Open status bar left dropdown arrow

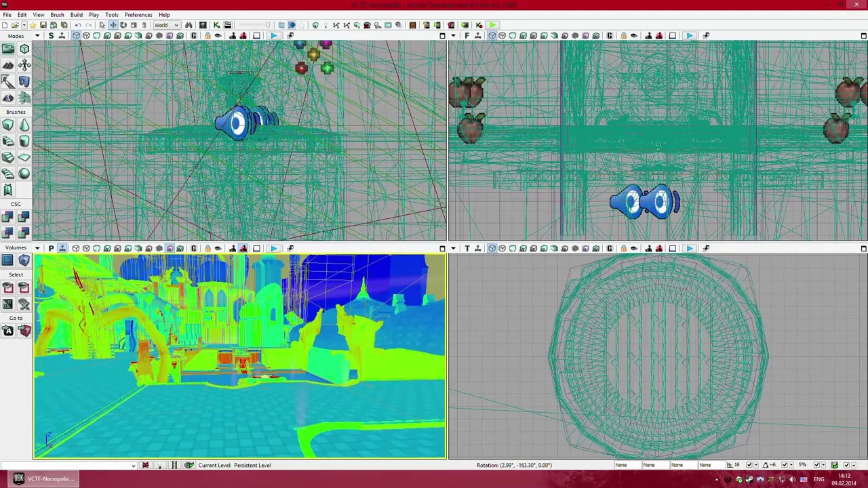(x=133, y=465)
